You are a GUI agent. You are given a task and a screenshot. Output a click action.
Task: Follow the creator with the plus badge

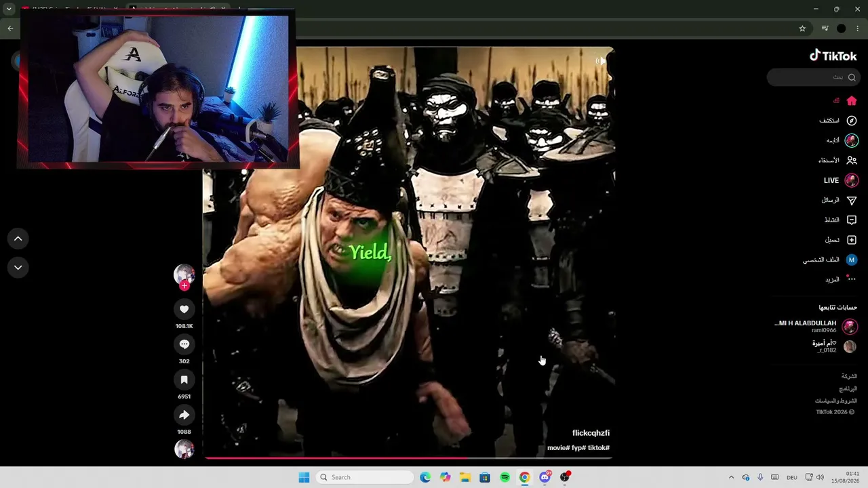pos(184,286)
